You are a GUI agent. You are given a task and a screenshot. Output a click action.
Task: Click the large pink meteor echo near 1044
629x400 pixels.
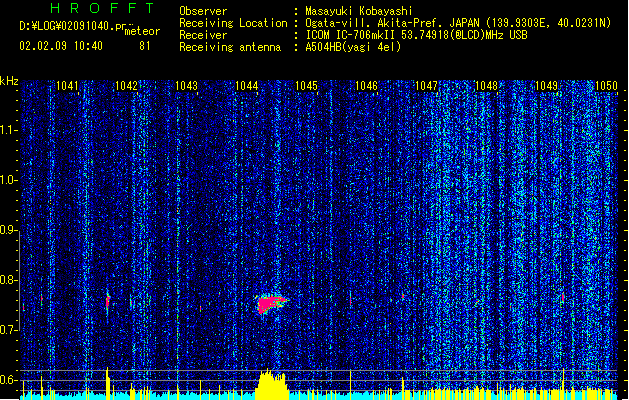pyautogui.click(x=270, y=303)
